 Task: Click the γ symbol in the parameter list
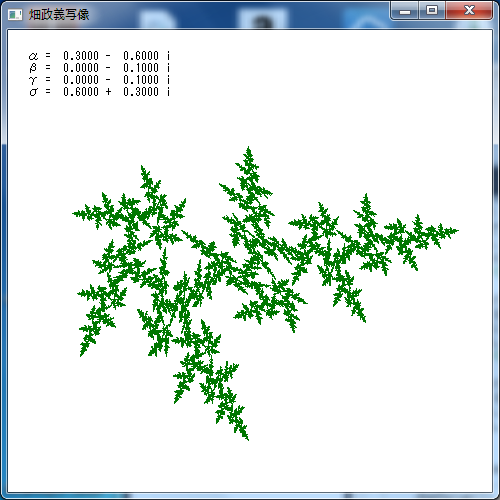click(33, 80)
